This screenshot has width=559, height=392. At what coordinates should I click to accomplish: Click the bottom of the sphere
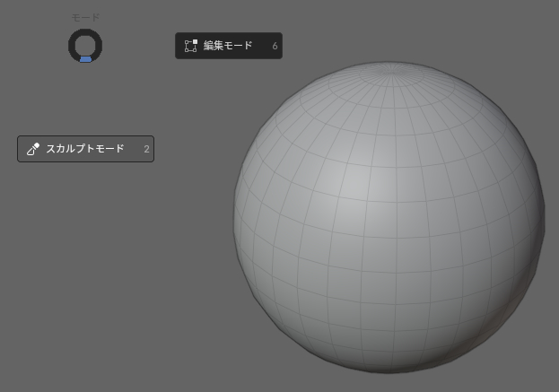389,366
